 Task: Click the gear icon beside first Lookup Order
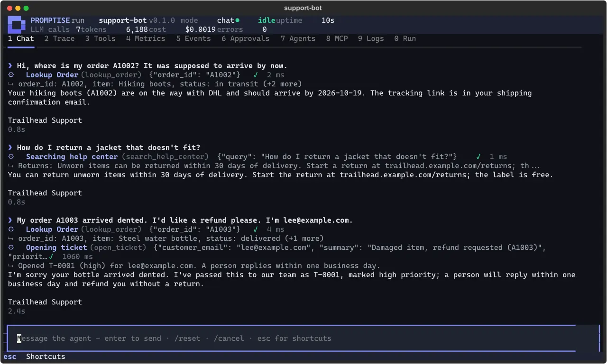click(x=11, y=75)
